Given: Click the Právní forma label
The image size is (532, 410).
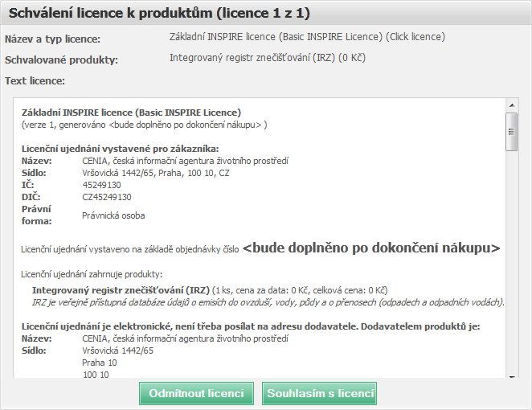Looking at the screenshot, I should coord(37,215).
